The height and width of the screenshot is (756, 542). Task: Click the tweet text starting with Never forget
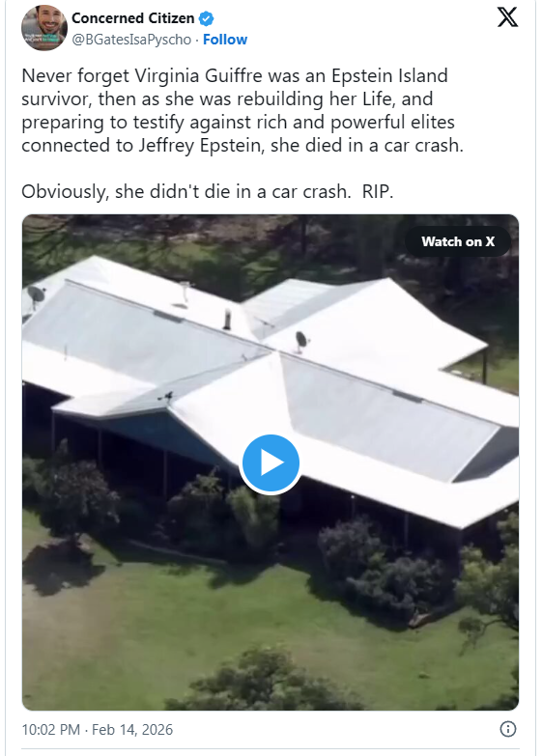coord(242,110)
